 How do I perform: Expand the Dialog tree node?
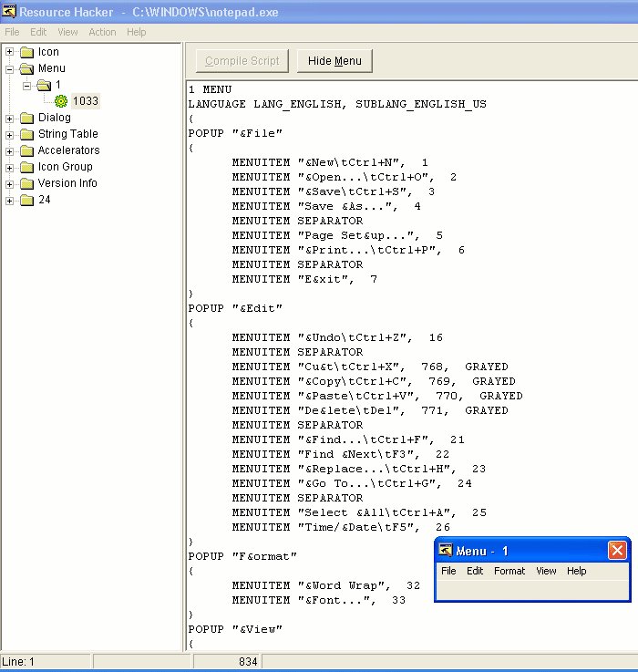(x=9, y=119)
